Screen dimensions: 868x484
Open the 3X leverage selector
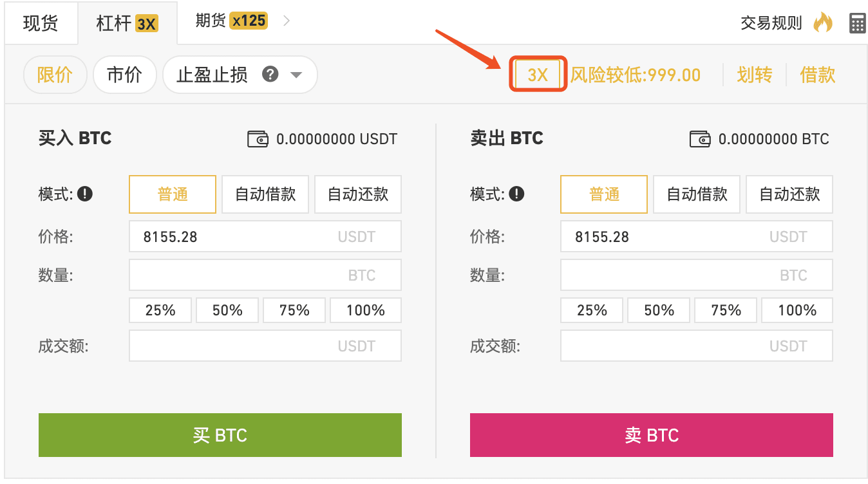click(538, 75)
